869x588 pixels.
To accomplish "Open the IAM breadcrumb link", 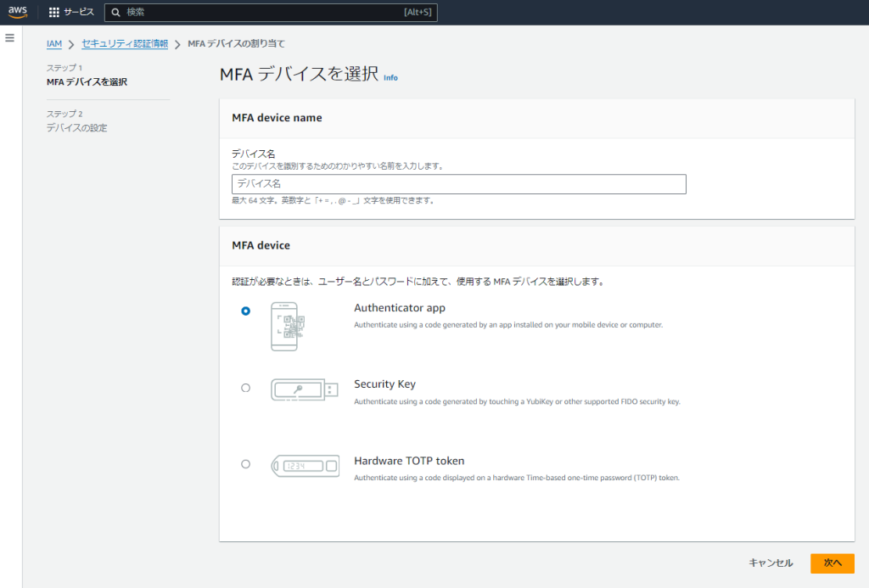I will tap(53, 44).
